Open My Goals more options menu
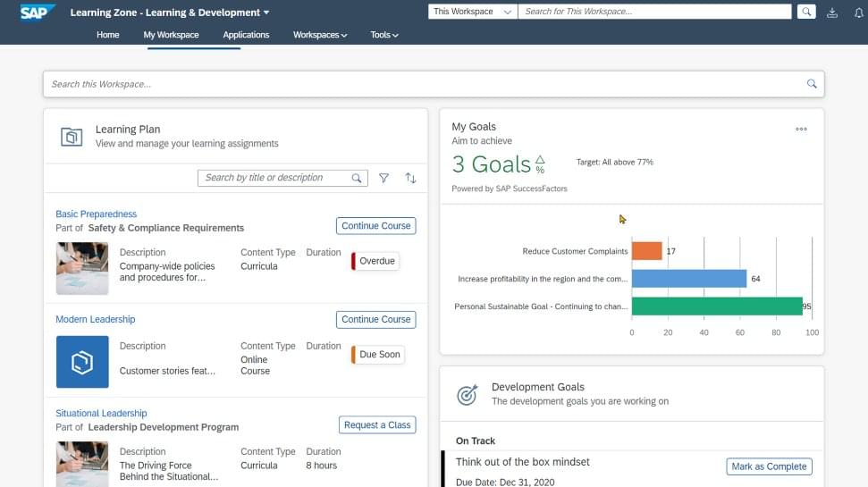The width and height of the screenshot is (868, 487). (x=801, y=129)
